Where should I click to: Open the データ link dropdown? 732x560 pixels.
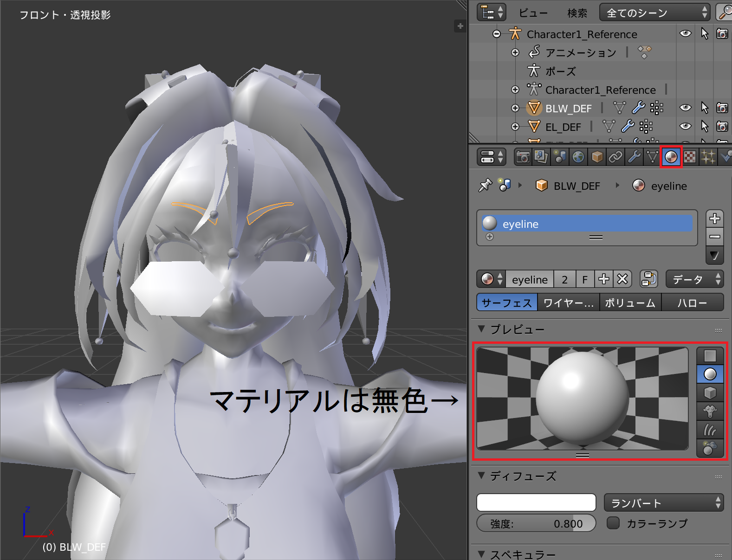tap(695, 279)
